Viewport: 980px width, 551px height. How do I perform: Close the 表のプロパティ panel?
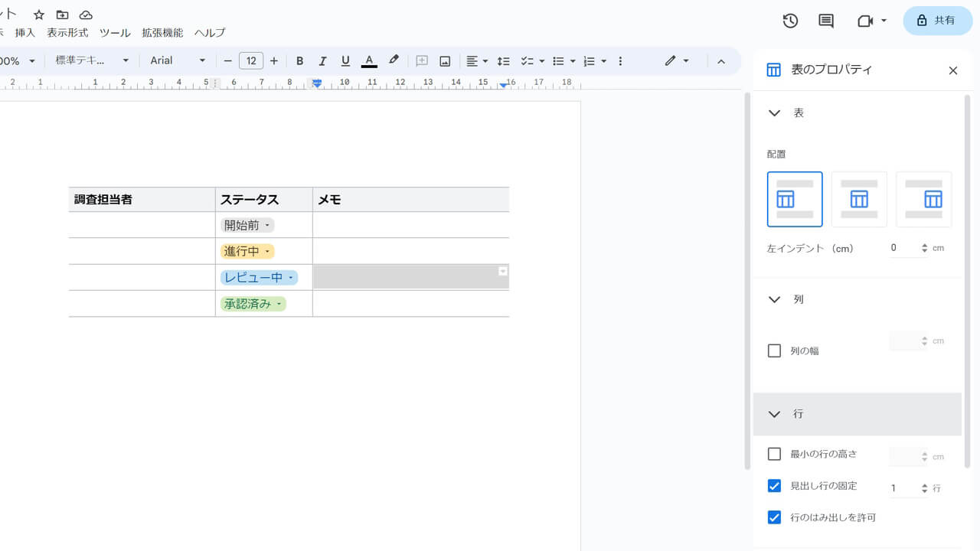pyautogui.click(x=952, y=70)
